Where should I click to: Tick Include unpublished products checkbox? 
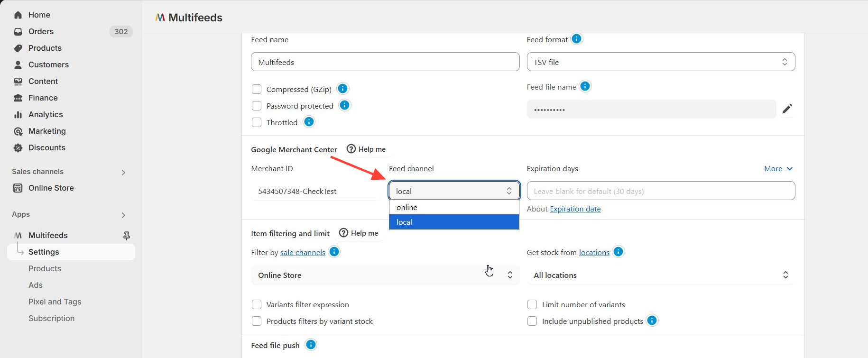tap(532, 321)
